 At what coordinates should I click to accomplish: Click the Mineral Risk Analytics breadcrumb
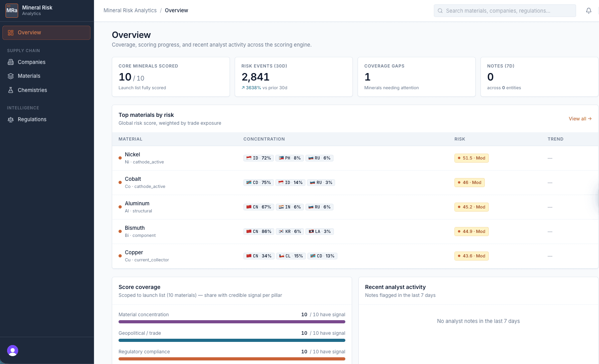tap(130, 11)
